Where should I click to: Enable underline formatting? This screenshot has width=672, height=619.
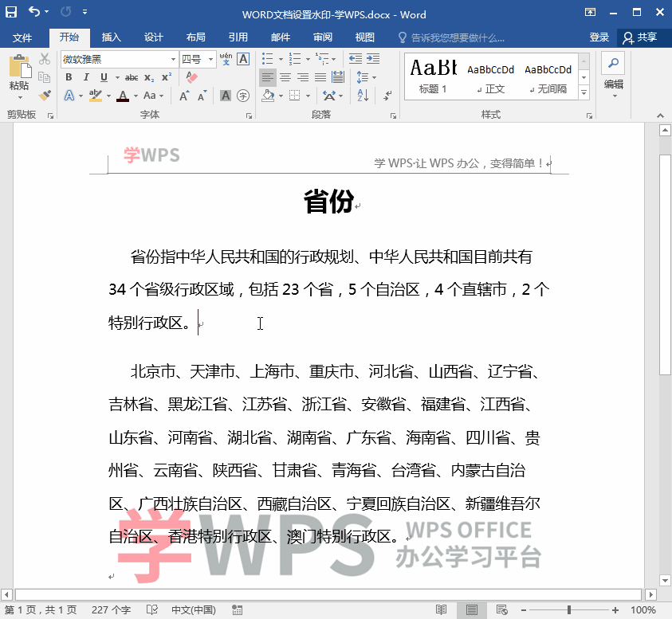[104, 76]
